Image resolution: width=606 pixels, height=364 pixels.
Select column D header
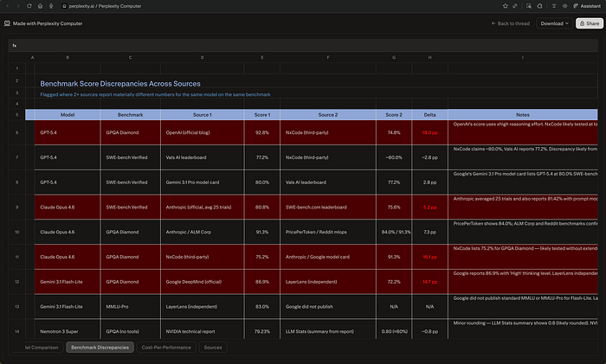[202, 58]
